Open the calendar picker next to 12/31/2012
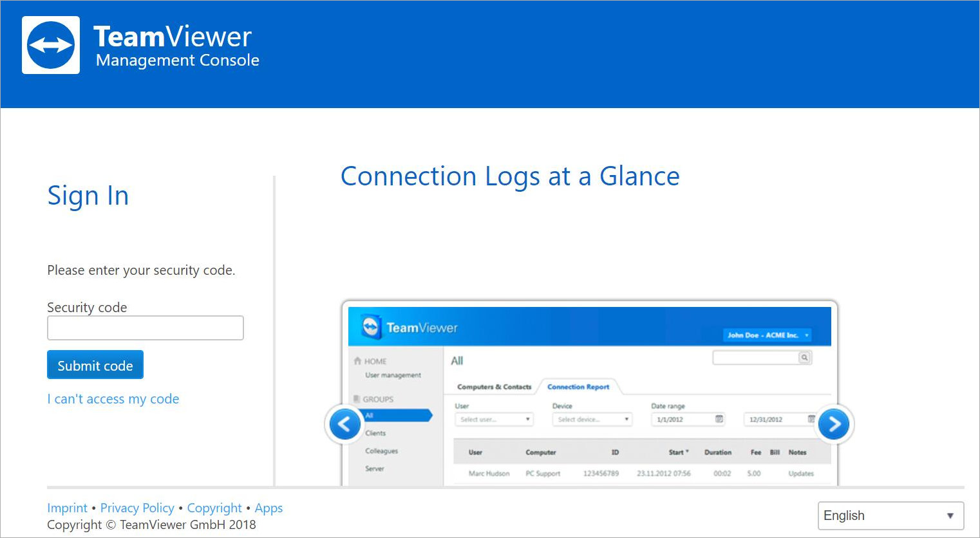 click(811, 419)
